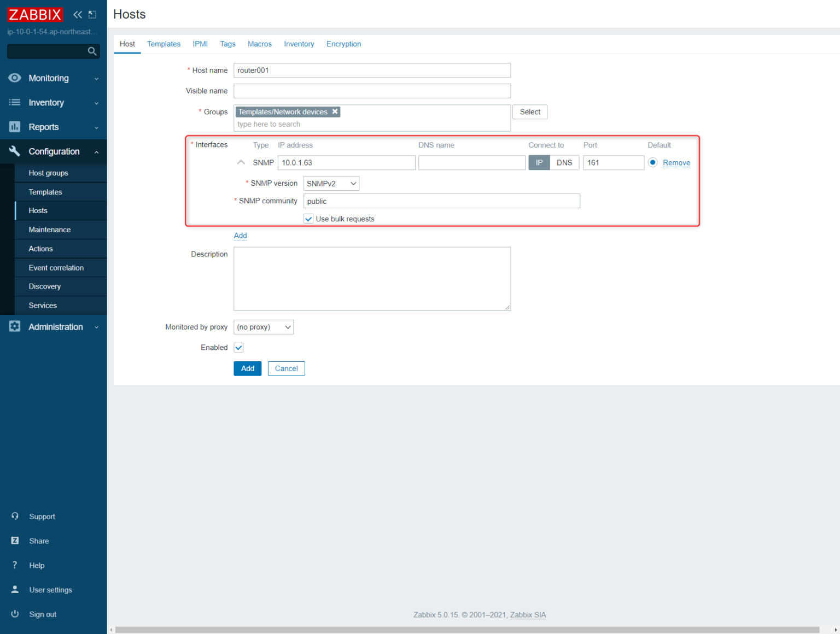Open the Administration section in the sidebar
The height and width of the screenshot is (634, 840).
(x=55, y=326)
